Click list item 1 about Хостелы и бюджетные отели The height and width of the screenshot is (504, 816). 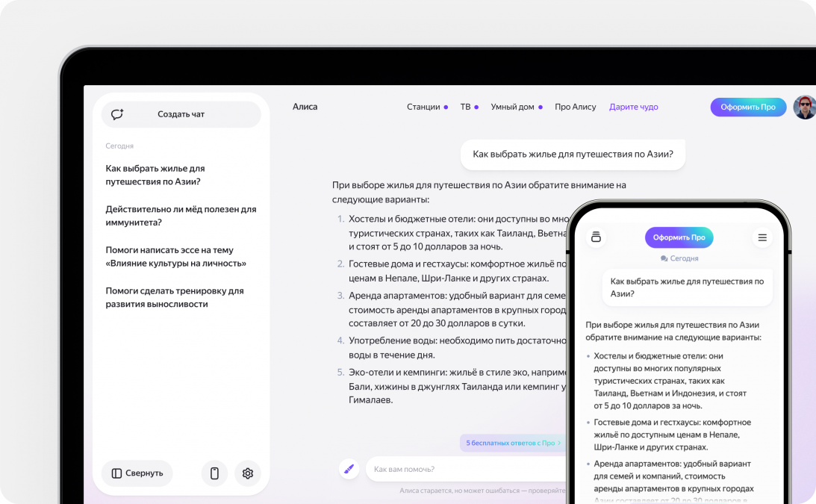458,233
